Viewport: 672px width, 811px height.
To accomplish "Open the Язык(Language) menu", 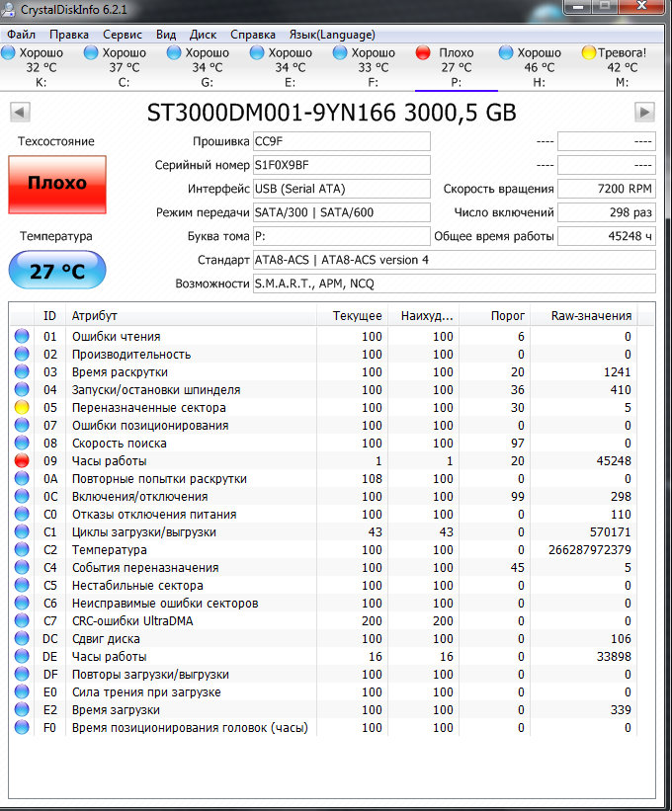I will 332,35.
